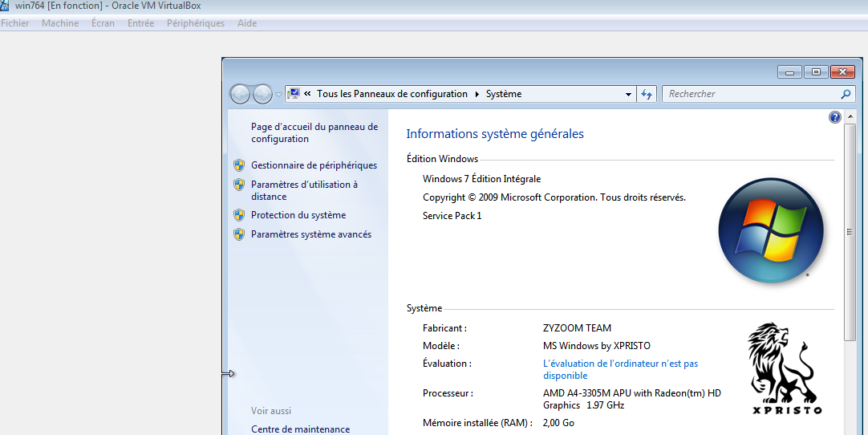This screenshot has height=435, width=868.
Task: Click 'Service Pack 1' text
Action: click(452, 216)
